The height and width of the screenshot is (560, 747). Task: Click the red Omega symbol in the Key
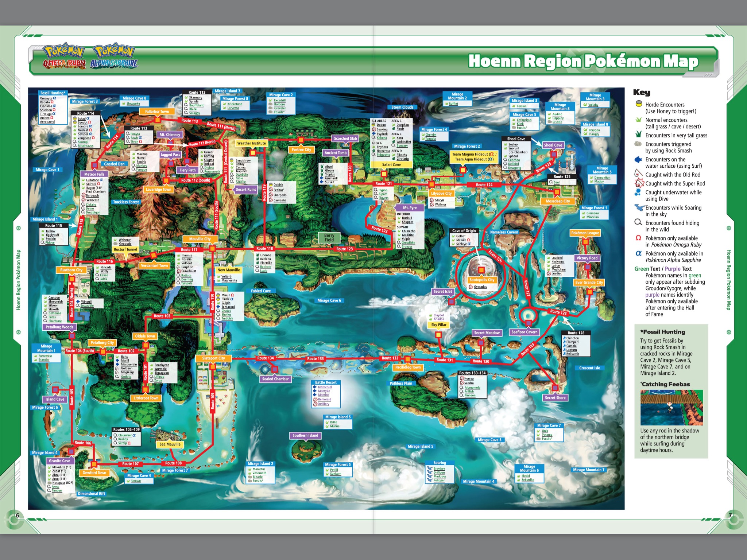pos(638,238)
